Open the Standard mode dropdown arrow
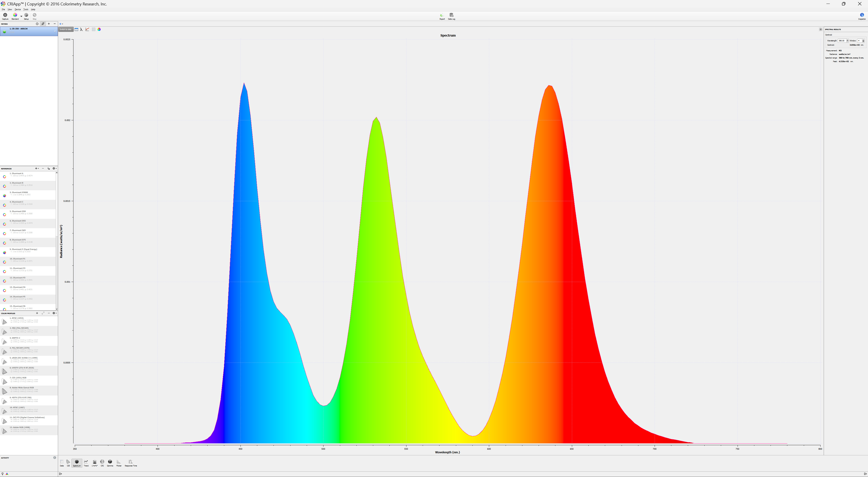The width and height of the screenshot is (868, 477). 21,16
